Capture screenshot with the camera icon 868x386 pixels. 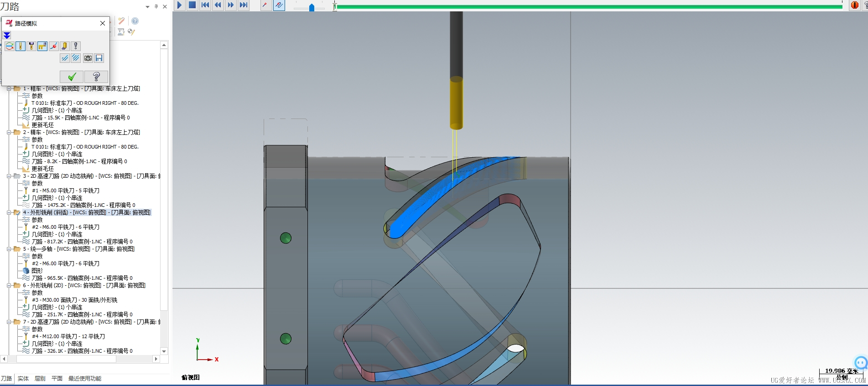[88, 58]
